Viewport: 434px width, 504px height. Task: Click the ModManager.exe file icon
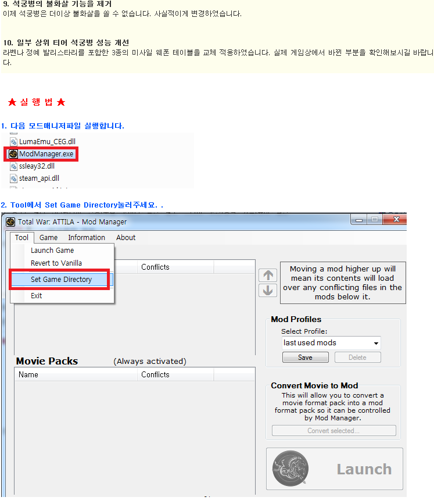click(x=13, y=154)
